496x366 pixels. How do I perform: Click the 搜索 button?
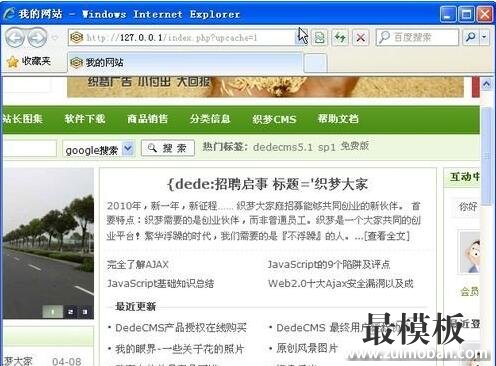pyautogui.click(x=168, y=148)
